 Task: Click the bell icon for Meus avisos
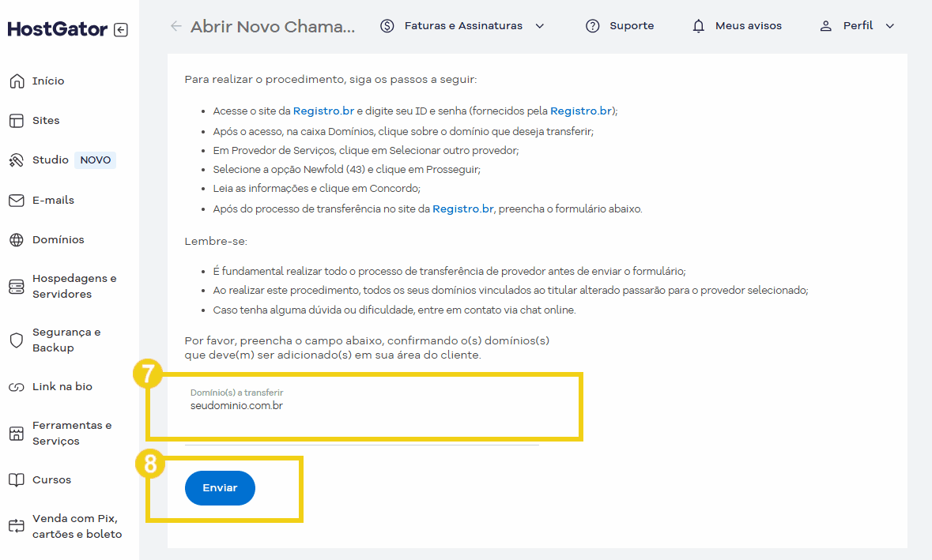pos(698,26)
